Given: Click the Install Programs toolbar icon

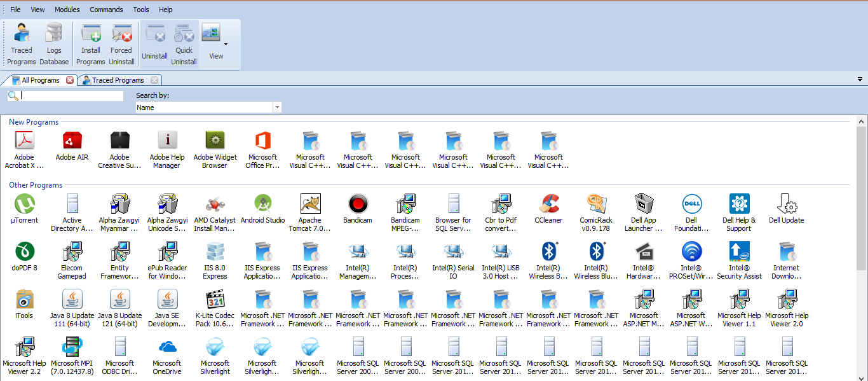Looking at the screenshot, I should [x=91, y=44].
